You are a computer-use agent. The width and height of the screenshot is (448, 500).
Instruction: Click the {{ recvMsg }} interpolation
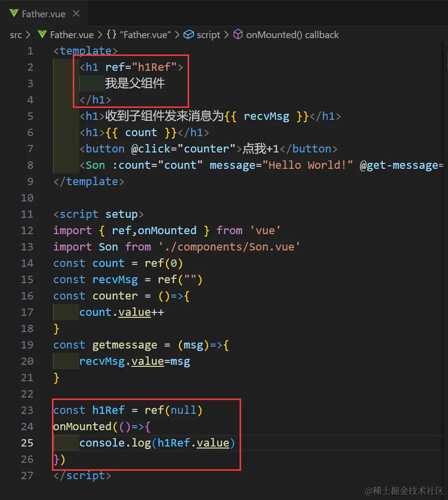tap(266, 116)
